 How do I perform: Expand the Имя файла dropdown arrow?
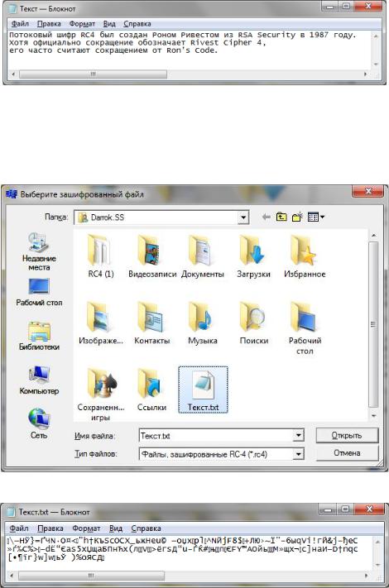tap(298, 435)
